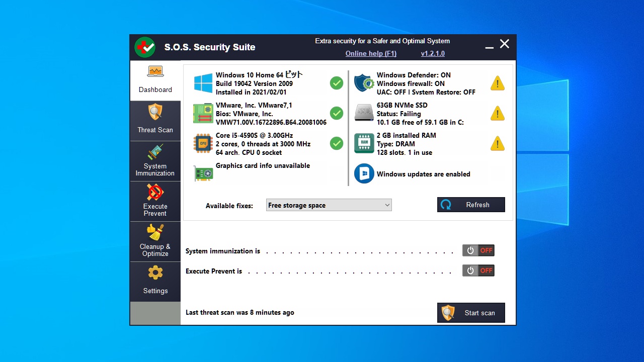Click 'Windows firewall: ON' text
The height and width of the screenshot is (362, 644).
[x=411, y=83]
